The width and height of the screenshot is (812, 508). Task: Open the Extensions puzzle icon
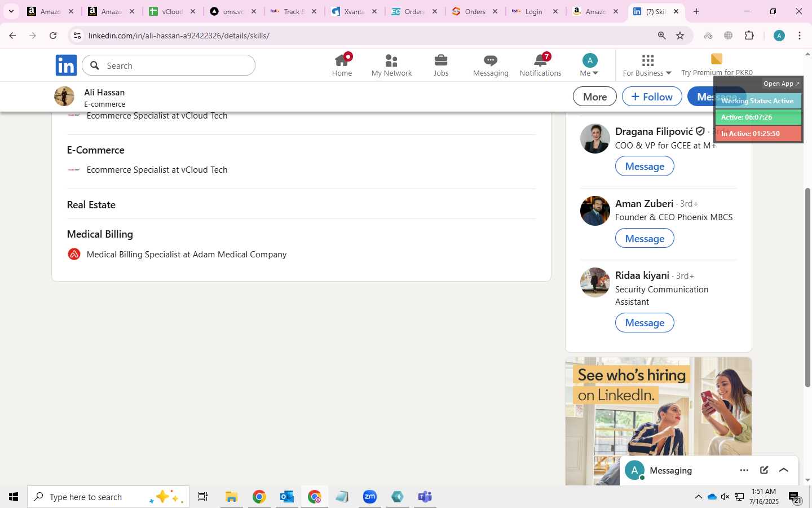[749, 36]
